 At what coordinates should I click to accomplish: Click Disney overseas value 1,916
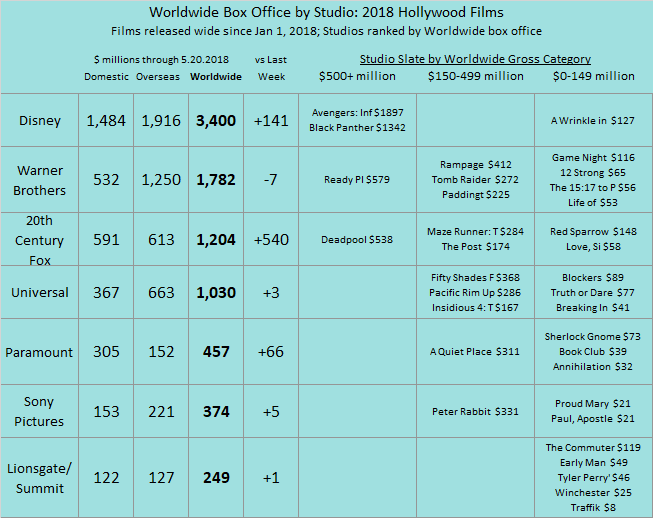[x=161, y=121]
